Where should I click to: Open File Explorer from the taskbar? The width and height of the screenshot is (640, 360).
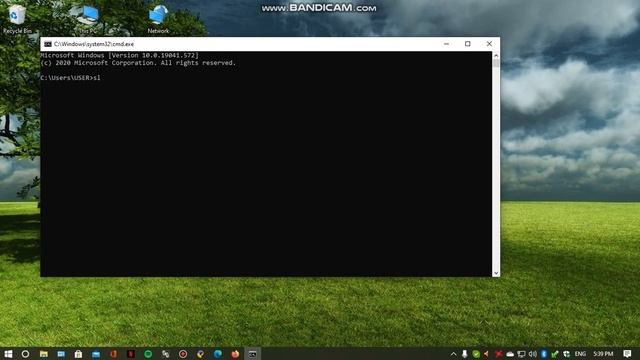click(44, 354)
